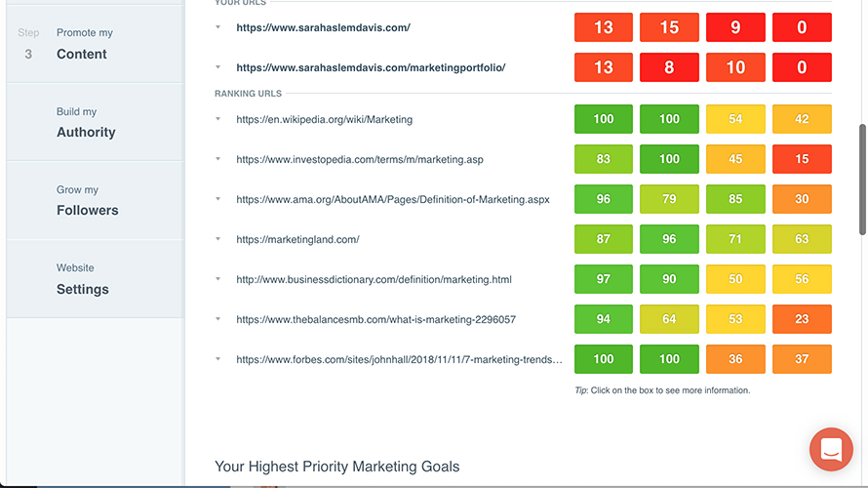Screen dimensions: 868x488
Task: Click the green 100 box for Wikipedia
Action: click(604, 119)
